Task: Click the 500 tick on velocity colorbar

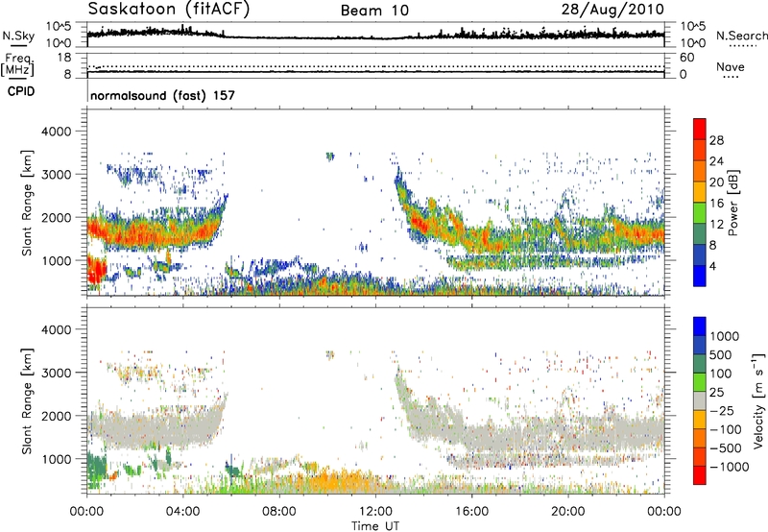Action: pos(721,354)
